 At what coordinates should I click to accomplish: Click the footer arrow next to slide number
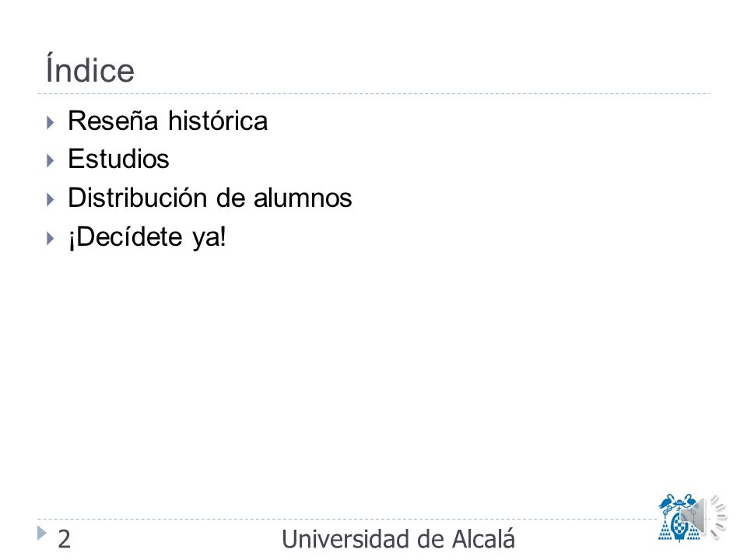point(42,533)
